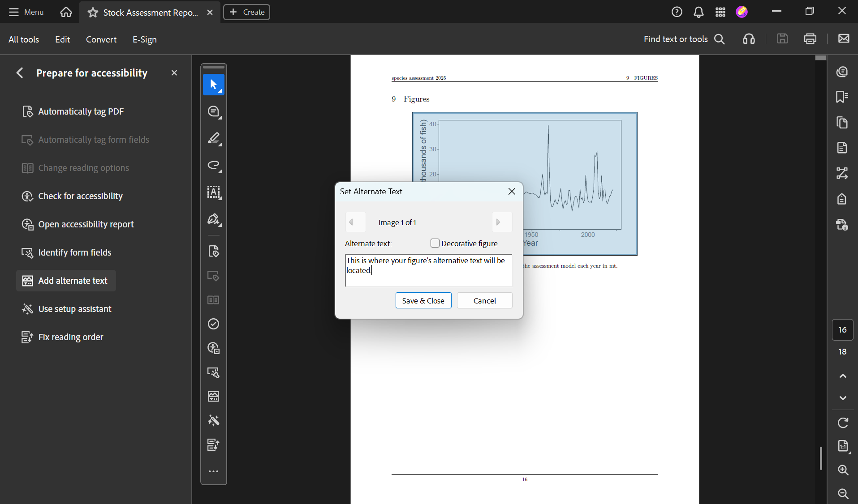The width and height of the screenshot is (858, 504).
Task: Open the Page thumbnails panel
Action: 841,123
